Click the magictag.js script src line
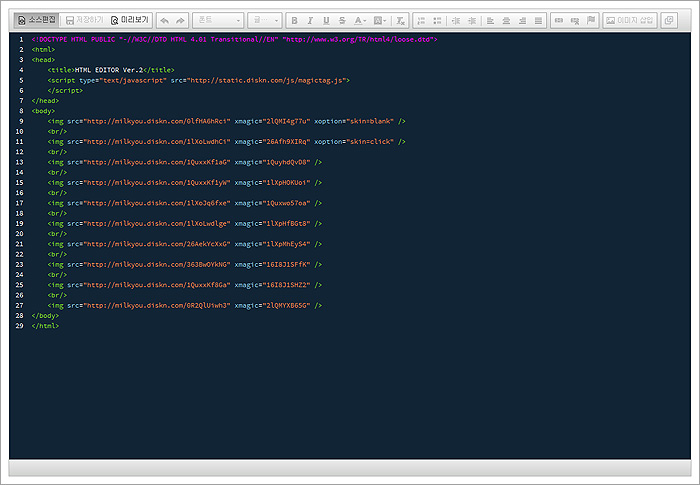The height and width of the screenshot is (485, 700). 199,80
